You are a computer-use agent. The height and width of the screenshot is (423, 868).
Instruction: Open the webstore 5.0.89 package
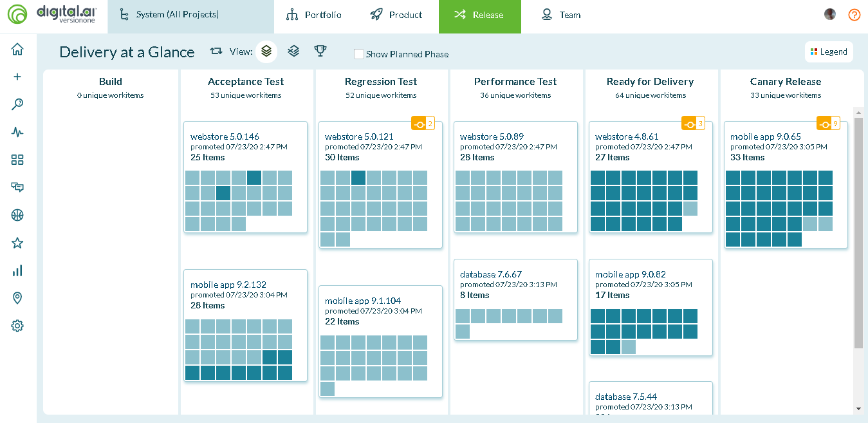click(x=492, y=136)
